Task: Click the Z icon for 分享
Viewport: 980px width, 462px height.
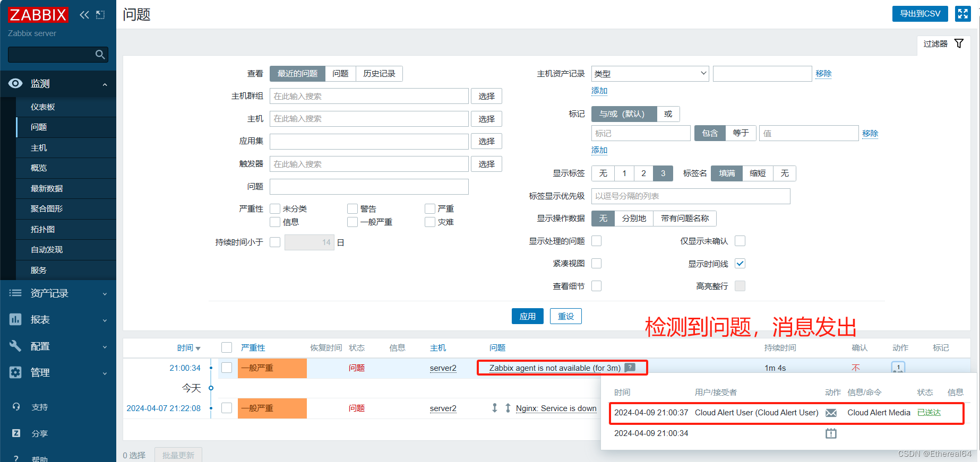Action: (x=16, y=433)
